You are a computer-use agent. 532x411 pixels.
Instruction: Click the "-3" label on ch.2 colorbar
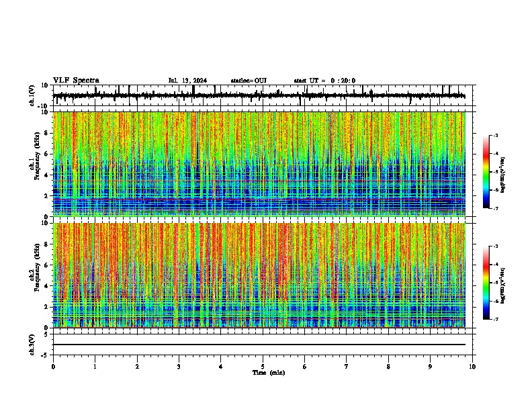pos(496,246)
